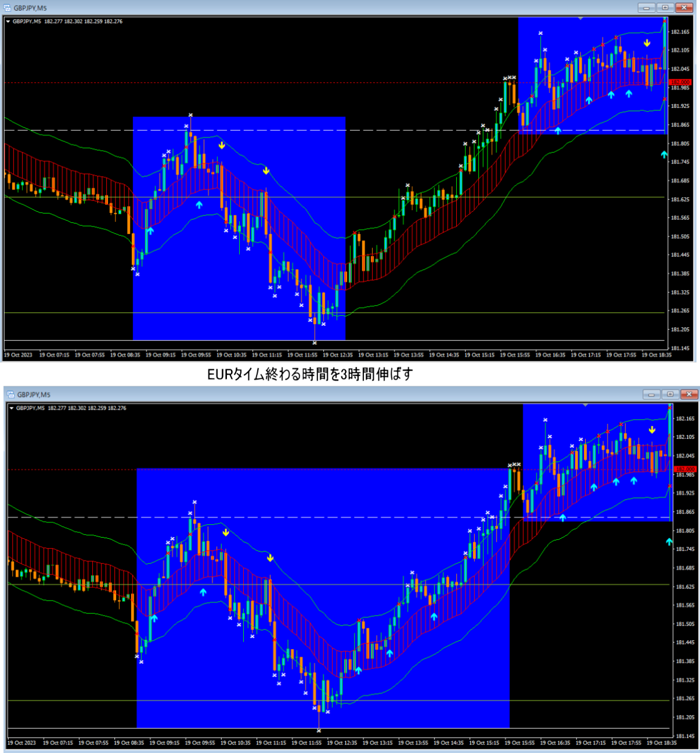Click the top window's GBPJPY,M5 title text

[x=30, y=8]
